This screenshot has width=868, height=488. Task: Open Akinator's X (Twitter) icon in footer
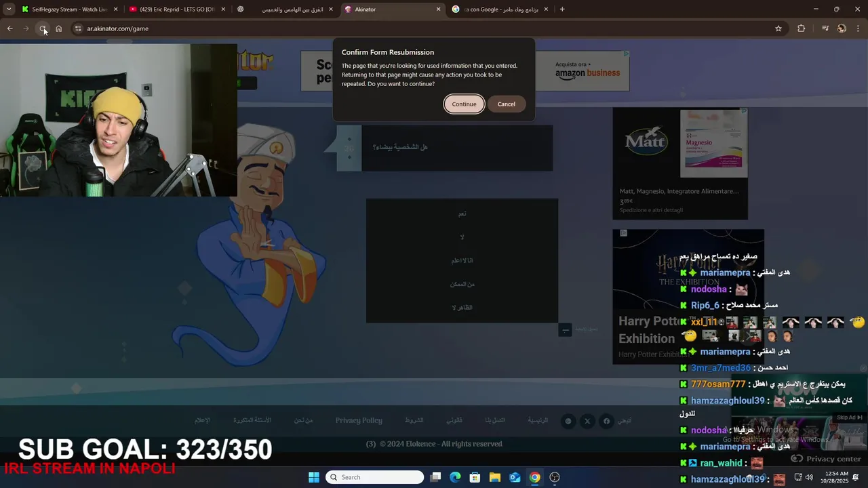(587, 421)
